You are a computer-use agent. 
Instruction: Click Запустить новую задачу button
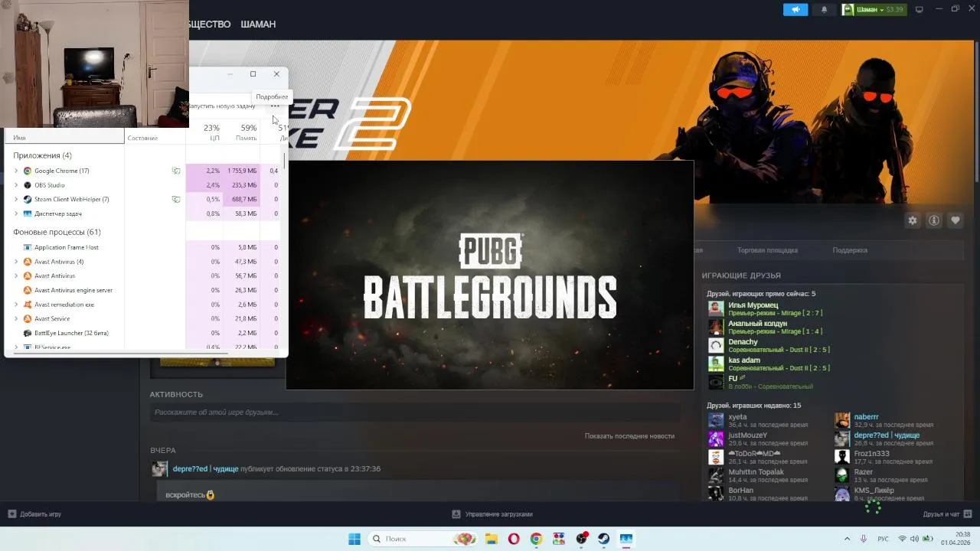223,106
